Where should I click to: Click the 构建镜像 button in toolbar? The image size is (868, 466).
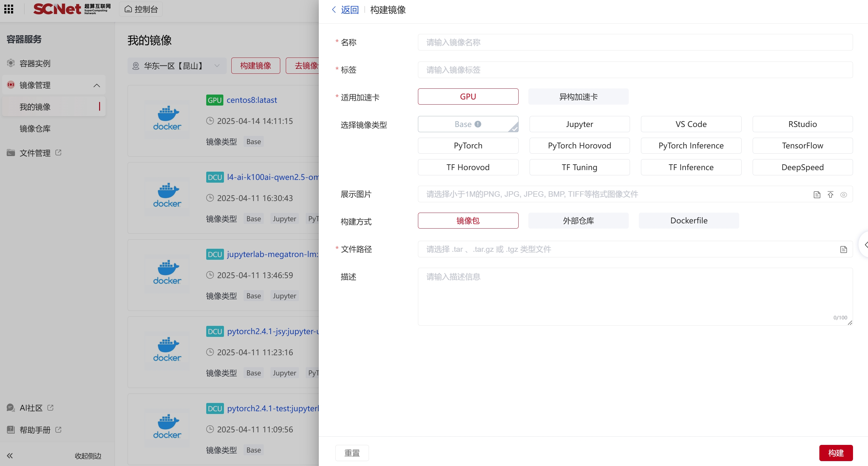click(255, 66)
